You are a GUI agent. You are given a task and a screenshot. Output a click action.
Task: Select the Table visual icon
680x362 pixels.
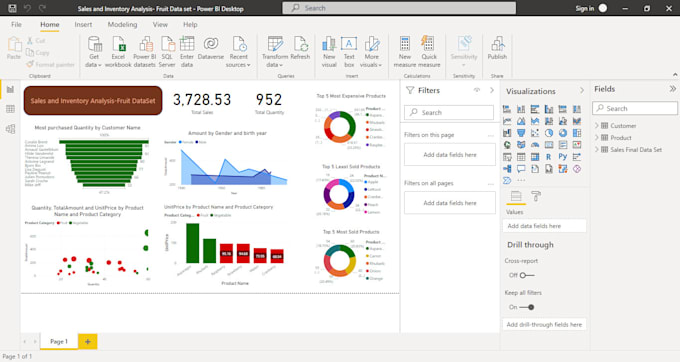[521, 157]
